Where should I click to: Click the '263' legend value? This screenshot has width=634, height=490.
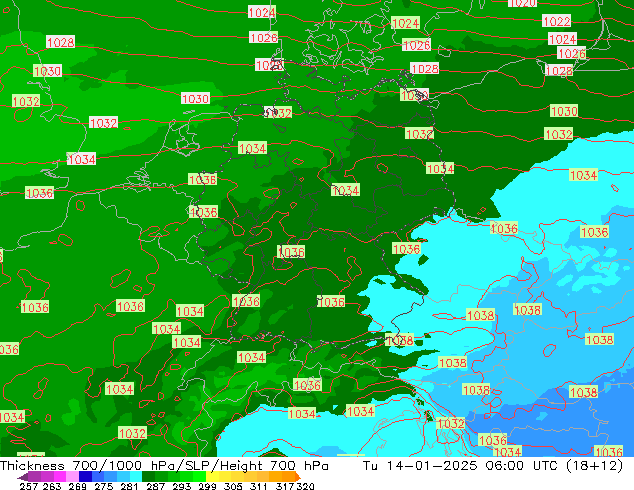52,486
